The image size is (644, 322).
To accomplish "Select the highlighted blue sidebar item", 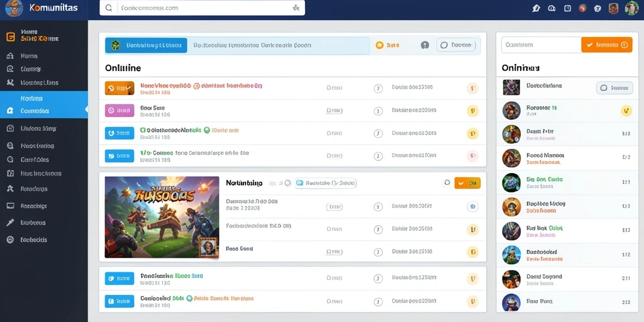I will point(44,105).
